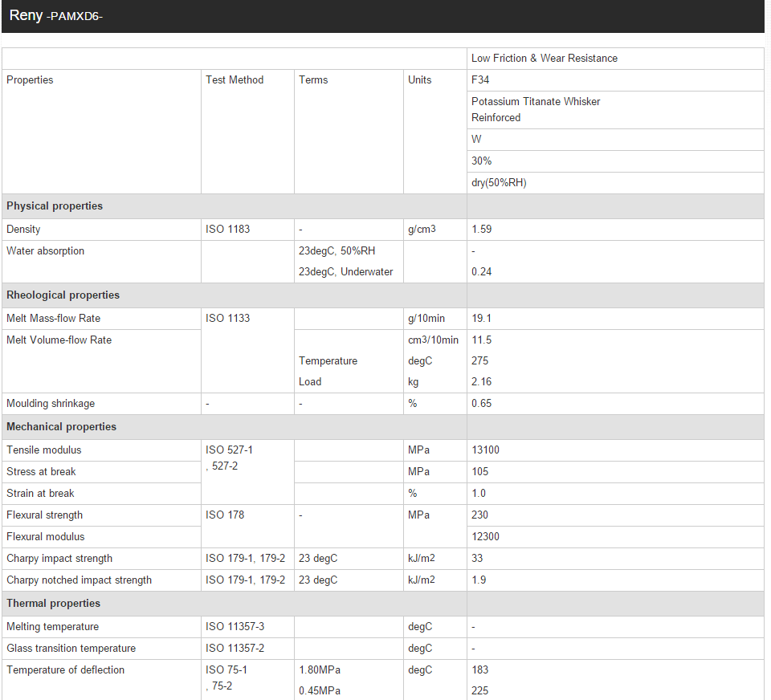Click the Test Method column header
The width and height of the screenshot is (771, 700).
tap(234, 79)
